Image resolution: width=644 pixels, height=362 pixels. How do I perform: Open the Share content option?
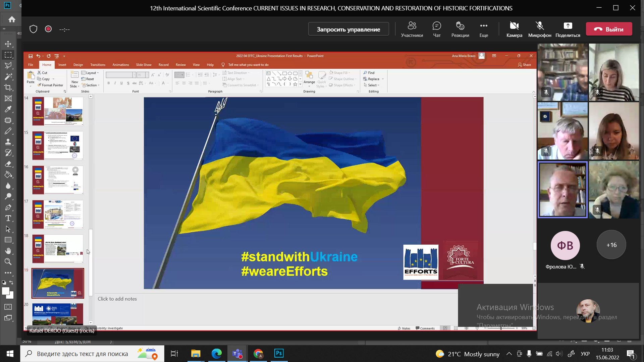click(x=568, y=29)
